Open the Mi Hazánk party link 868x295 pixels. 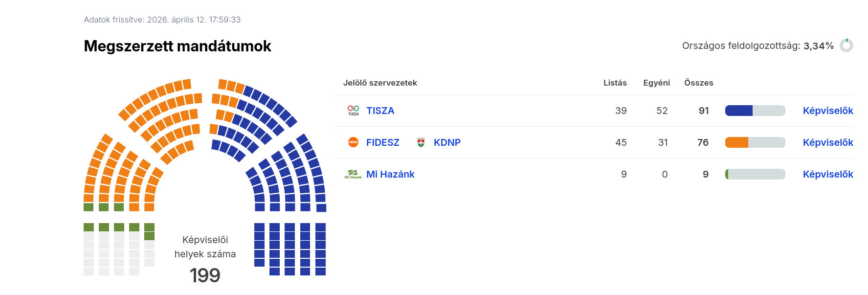[x=390, y=174]
